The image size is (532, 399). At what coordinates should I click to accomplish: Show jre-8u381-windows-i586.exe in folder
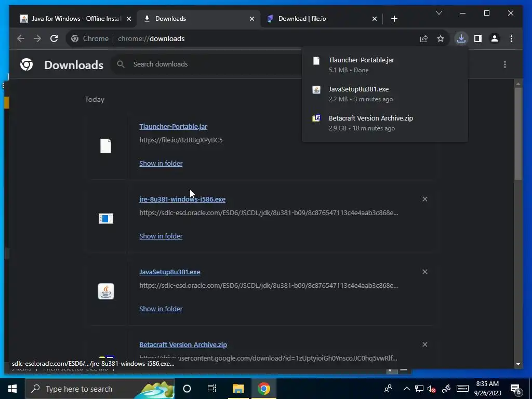pyautogui.click(x=161, y=236)
